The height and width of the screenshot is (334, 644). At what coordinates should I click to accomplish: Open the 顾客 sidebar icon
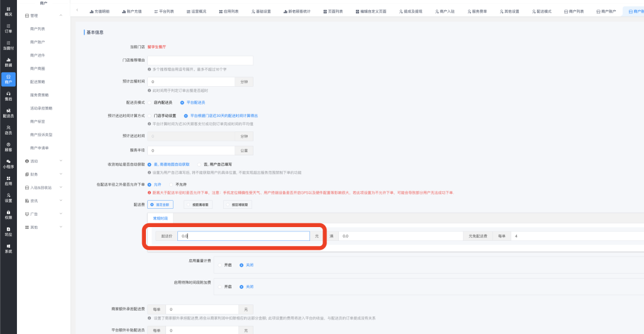coord(8,147)
